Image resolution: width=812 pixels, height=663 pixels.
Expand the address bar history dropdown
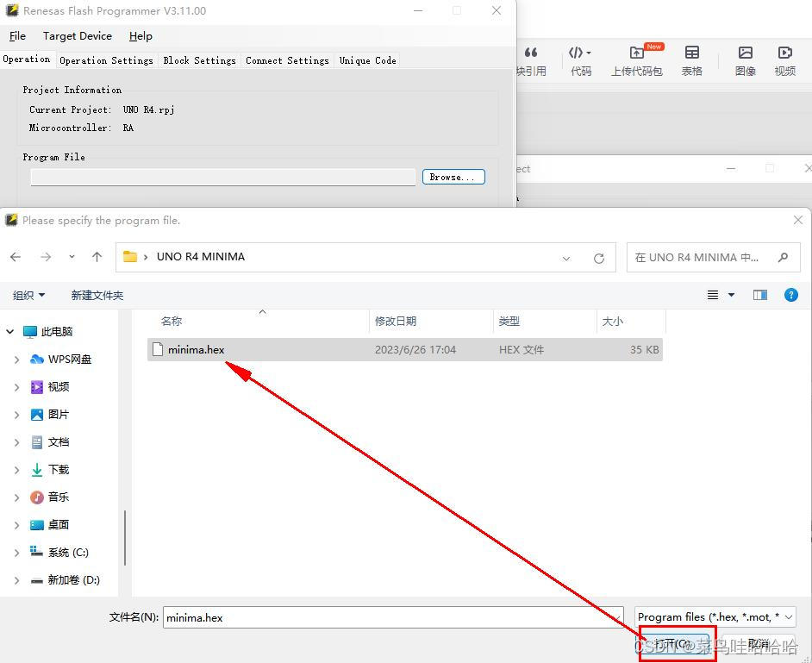566,258
